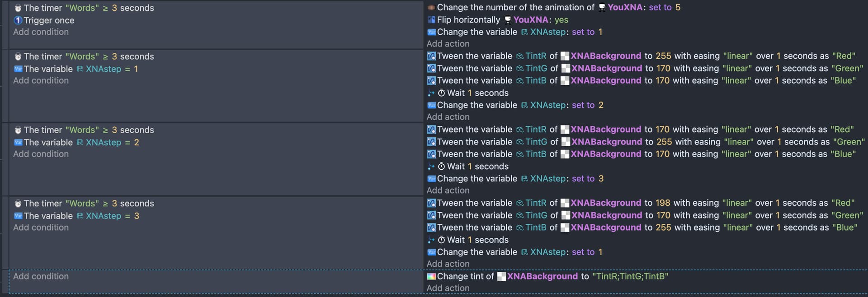Image resolution: width=868 pixels, height=297 pixels.
Task: Click the tween icon for TintG to 255
Action: [x=431, y=142]
